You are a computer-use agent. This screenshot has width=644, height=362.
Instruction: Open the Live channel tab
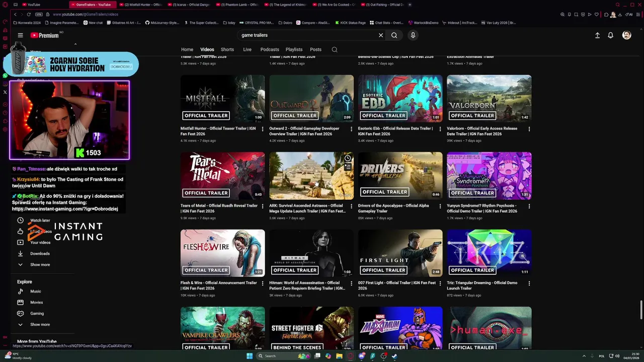[x=247, y=49]
